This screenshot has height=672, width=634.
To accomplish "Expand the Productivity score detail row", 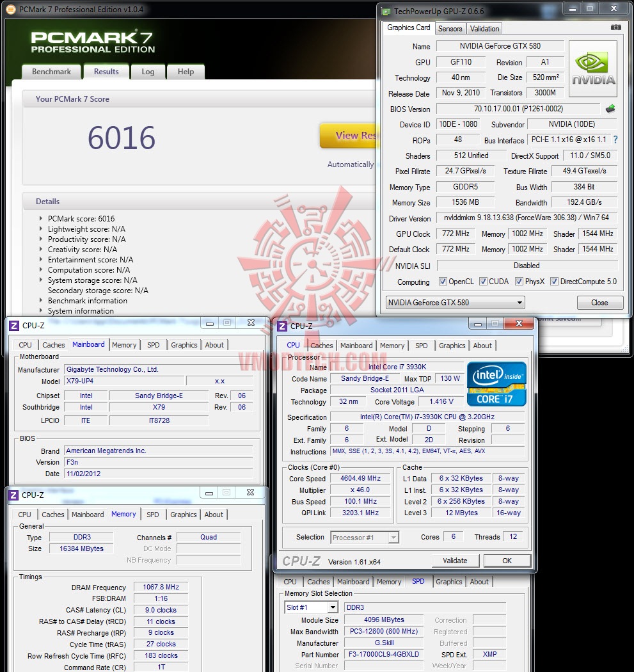I will pos(41,239).
